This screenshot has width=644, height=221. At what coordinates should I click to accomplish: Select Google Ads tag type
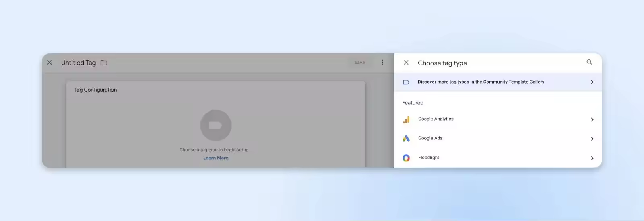[x=498, y=139]
